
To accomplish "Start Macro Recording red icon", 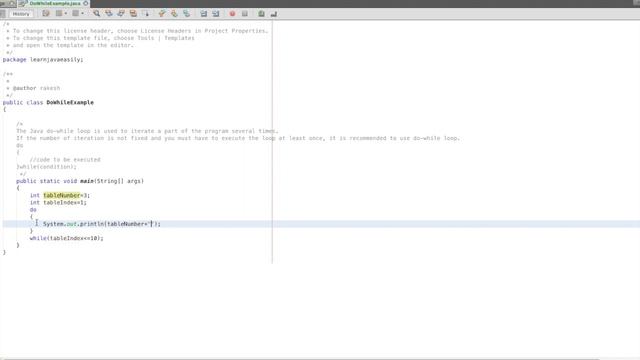I will click(x=232, y=13).
